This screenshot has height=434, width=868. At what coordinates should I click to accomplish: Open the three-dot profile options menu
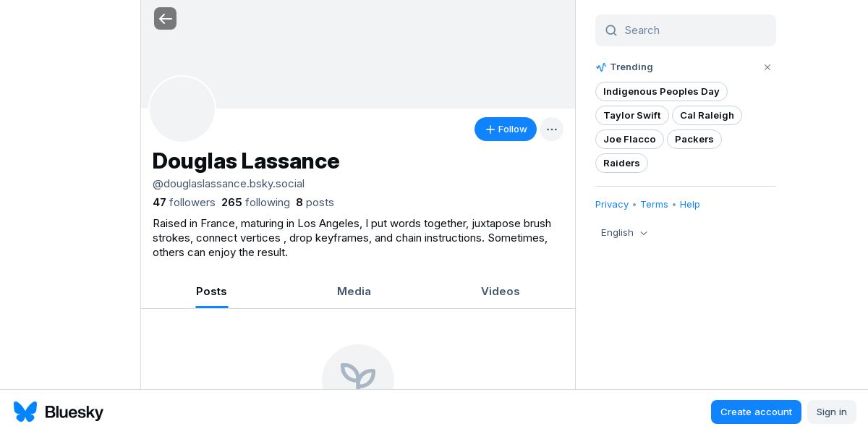(x=552, y=129)
